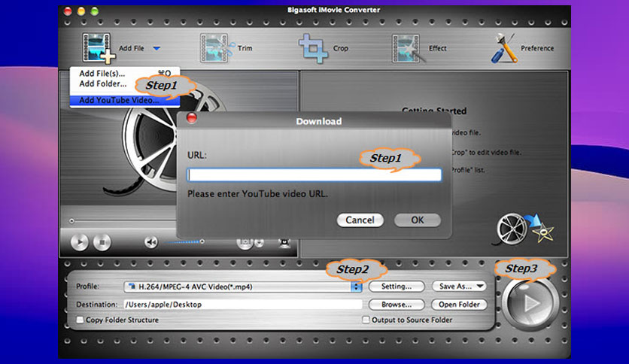Browse... for a destination folder
Viewport: 629px width, 364px height.
(x=397, y=305)
